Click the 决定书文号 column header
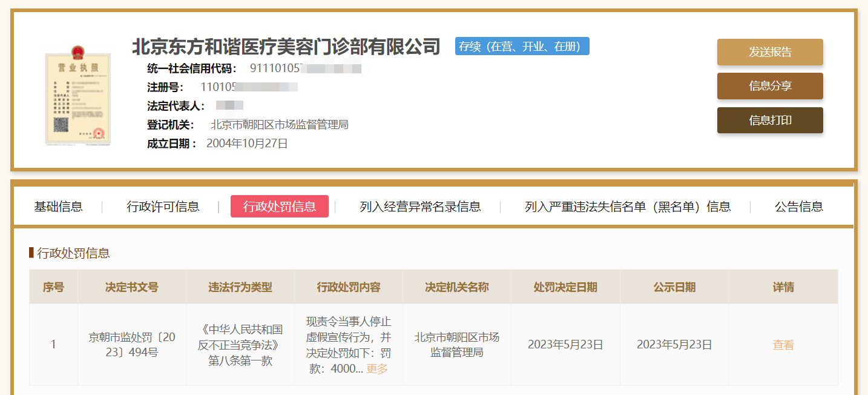 [132, 287]
